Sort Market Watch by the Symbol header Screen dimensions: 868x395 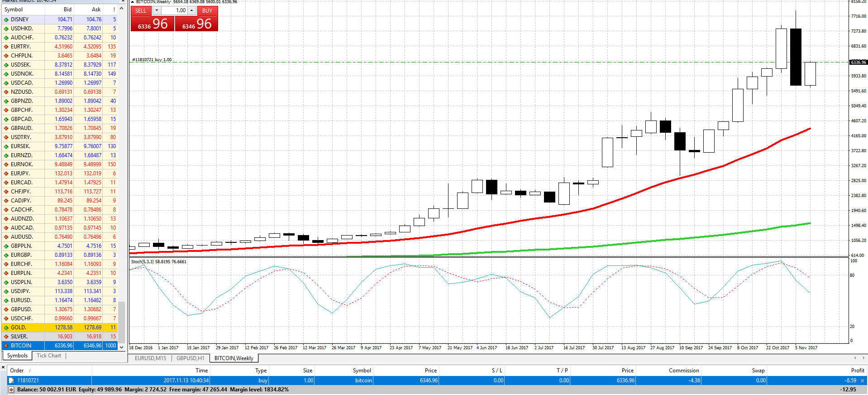(x=23, y=10)
